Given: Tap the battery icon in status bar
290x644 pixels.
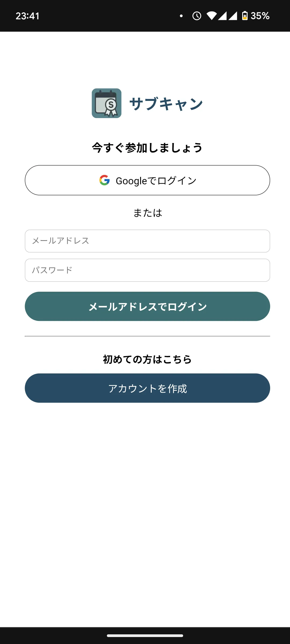Looking at the screenshot, I should [x=245, y=16].
